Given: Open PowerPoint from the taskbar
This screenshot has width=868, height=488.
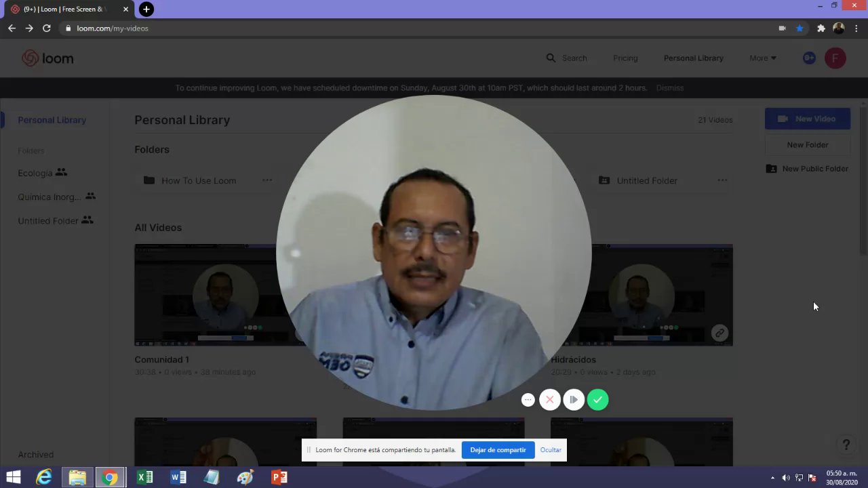Looking at the screenshot, I should point(279,478).
